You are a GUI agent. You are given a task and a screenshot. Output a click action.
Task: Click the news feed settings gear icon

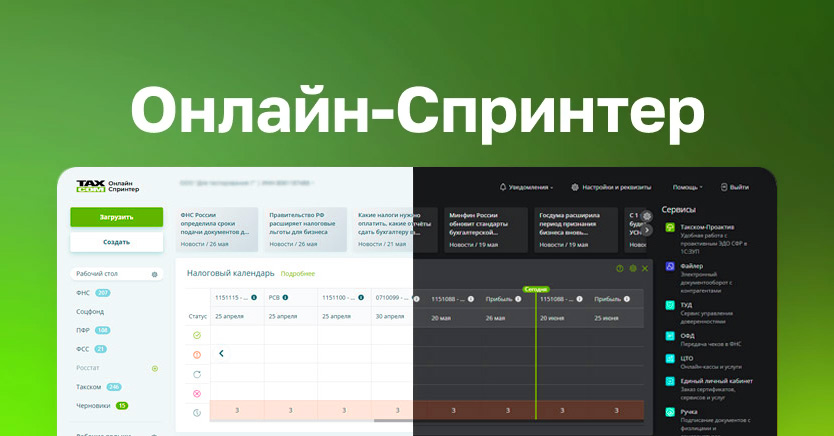pos(647,216)
